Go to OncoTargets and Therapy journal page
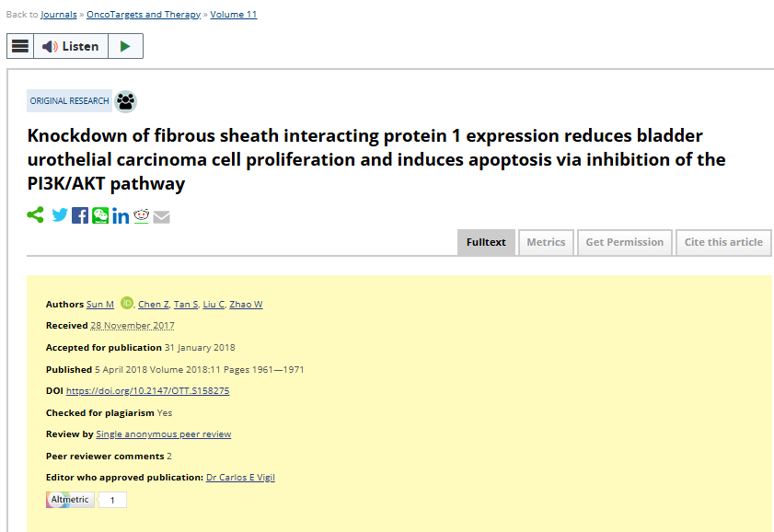The height and width of the screenshot is (532, 774). 144,15
